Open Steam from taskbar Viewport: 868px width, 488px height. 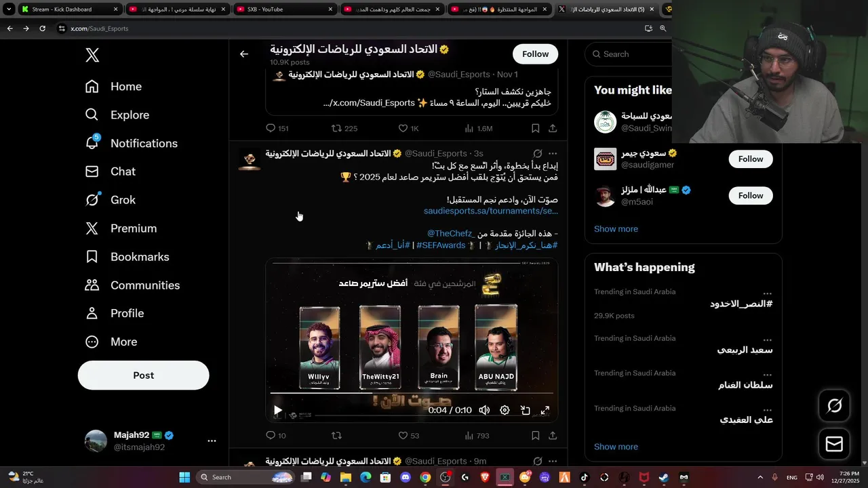tap(664, 477)
